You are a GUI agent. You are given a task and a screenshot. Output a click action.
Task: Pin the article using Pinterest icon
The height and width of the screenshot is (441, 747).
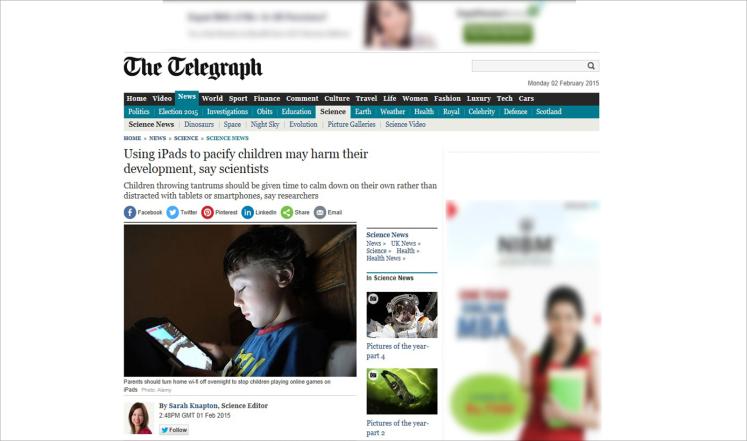pos(207,212)
